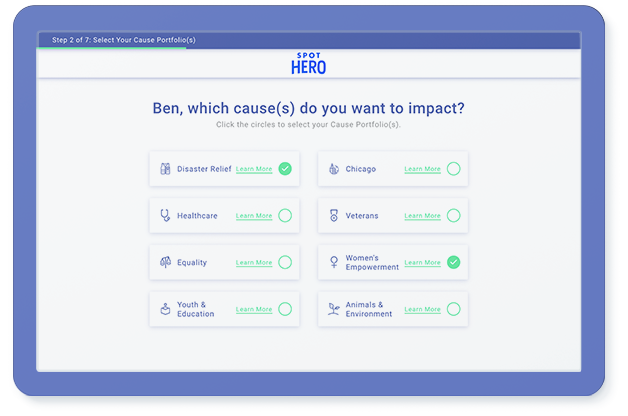This screenshot has width=628, height=416.
Task: Click the "Healthcare" label
Action: pyautogui.click(x=197, y=216)
